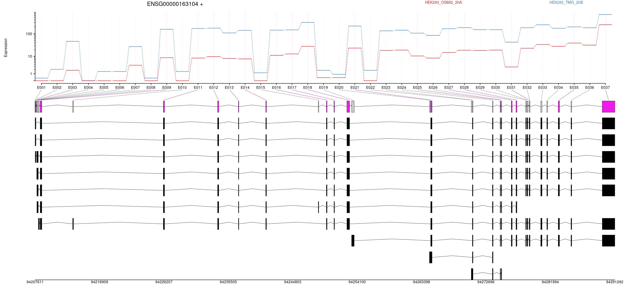Click genomic coordinate 94244803

click(292, 282)
